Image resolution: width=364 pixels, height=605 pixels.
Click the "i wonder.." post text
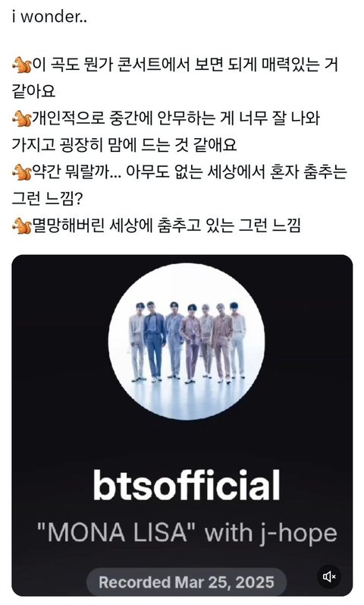[x=49, y=17]
